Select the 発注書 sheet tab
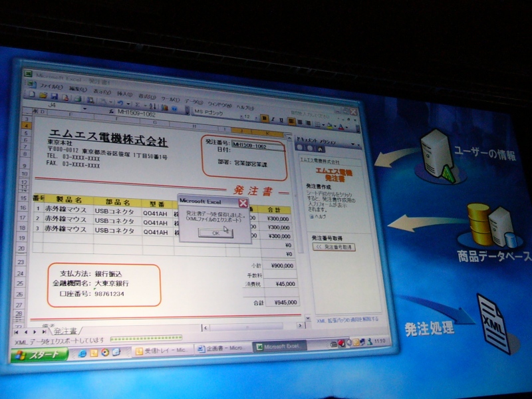Viewport: 532px width, 399px height. (x=65, y=331)
